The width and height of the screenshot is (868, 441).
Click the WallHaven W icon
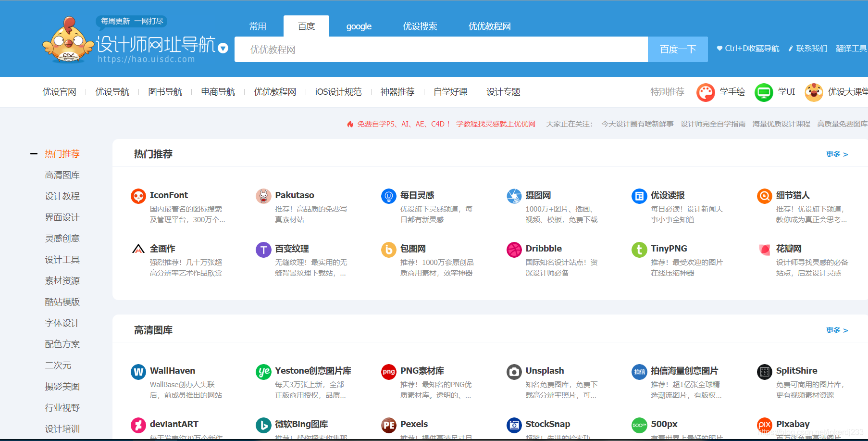(x=138, y=372)
